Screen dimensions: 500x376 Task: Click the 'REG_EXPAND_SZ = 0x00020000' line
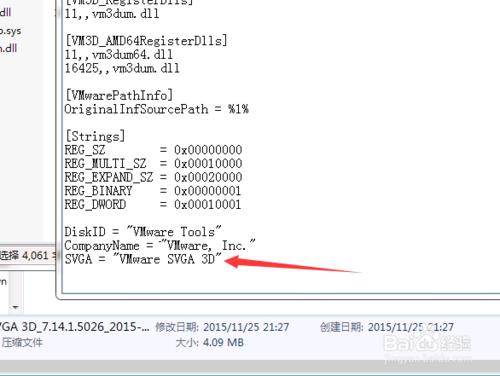[x=153, y=177]
